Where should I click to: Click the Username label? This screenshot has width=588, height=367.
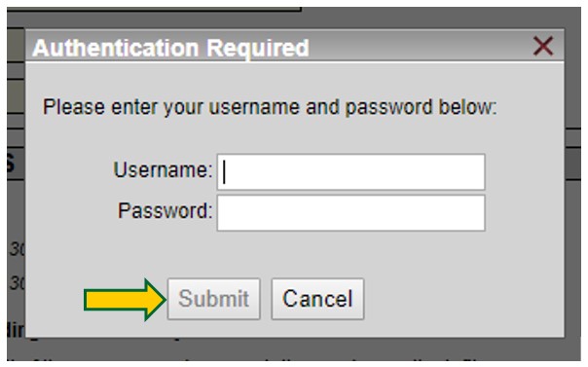click(x=163, y=169)
